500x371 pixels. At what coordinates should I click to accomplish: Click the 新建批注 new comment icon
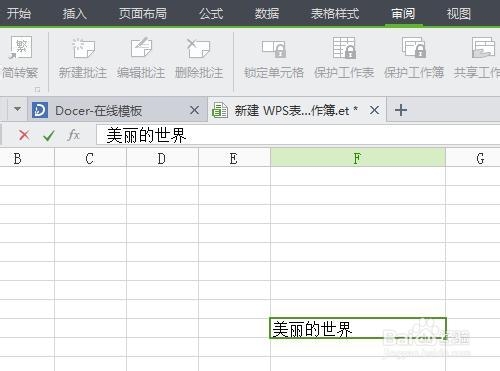(x=83, y=48)
